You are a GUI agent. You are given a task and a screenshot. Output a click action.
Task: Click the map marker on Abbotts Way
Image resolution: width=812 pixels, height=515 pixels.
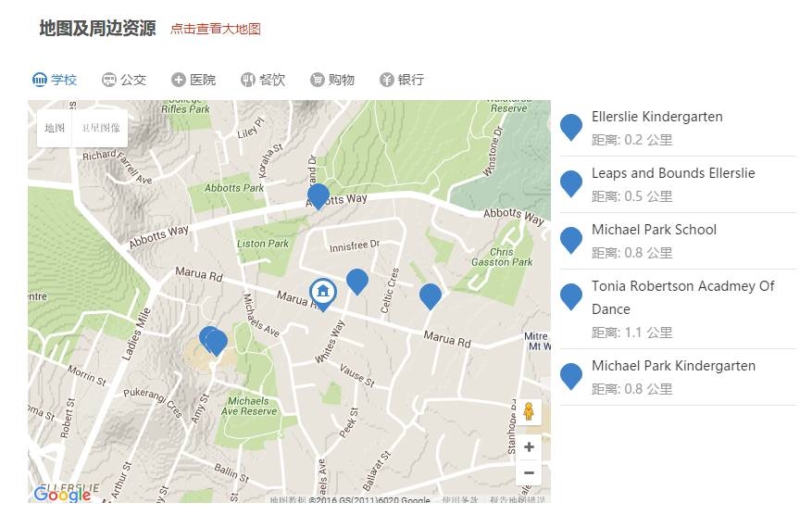tap(318, 196)
